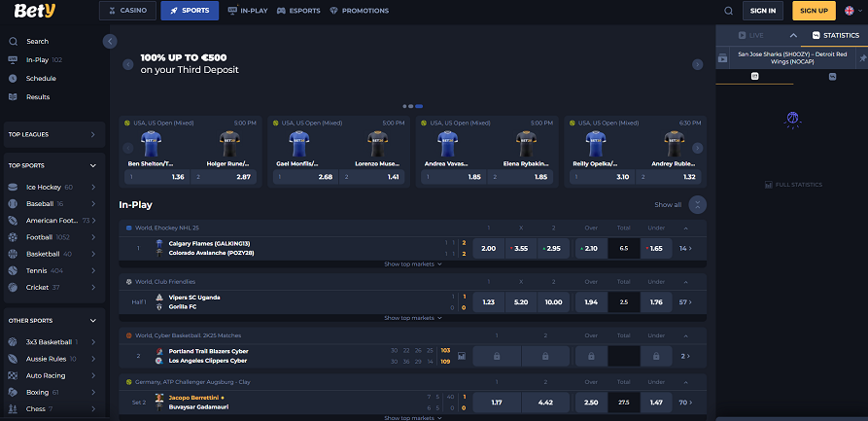Select the Auto Racing flag icon

click(13, 375)
